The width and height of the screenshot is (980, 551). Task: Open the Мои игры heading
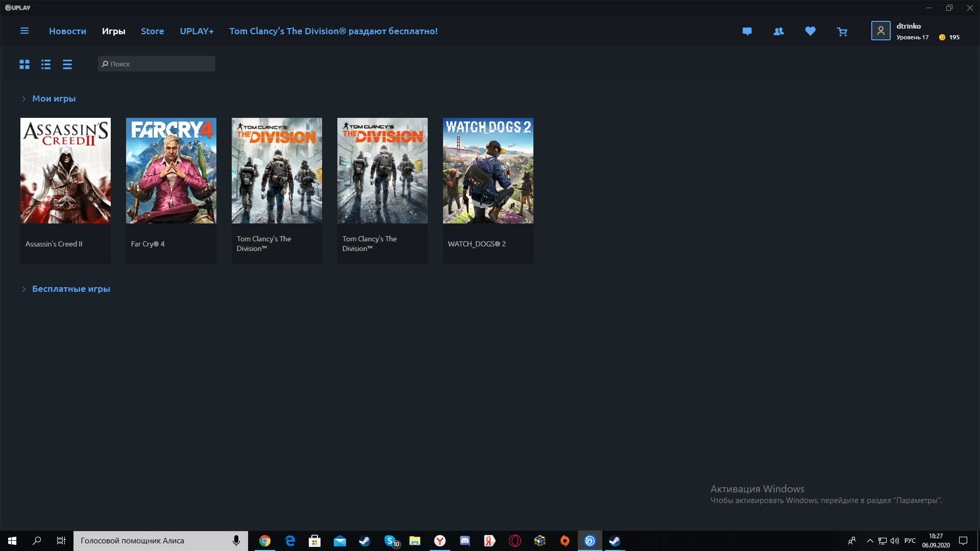point(54,98)
